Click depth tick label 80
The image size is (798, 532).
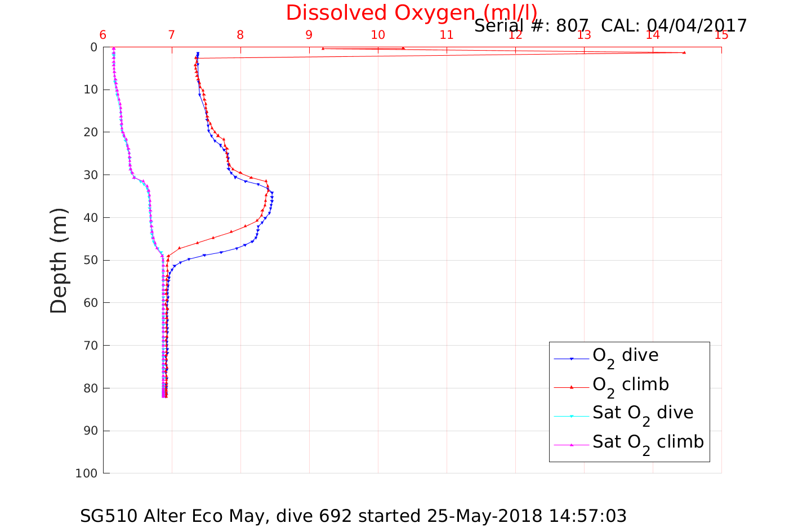click(90, 388)
